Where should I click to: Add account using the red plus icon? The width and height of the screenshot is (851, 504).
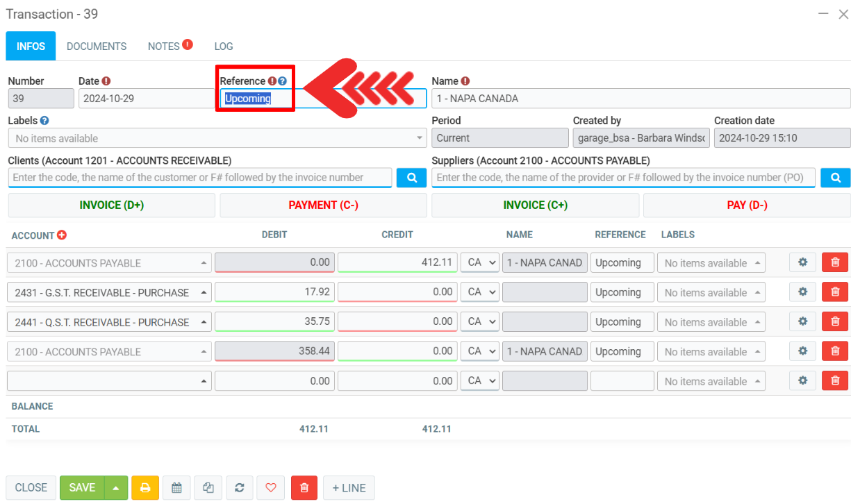(62, 235)
